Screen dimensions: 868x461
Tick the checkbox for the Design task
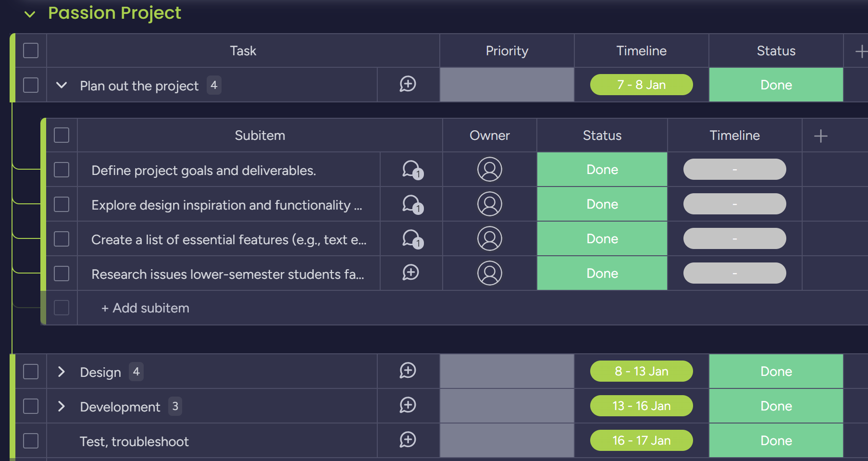(31, 372)
